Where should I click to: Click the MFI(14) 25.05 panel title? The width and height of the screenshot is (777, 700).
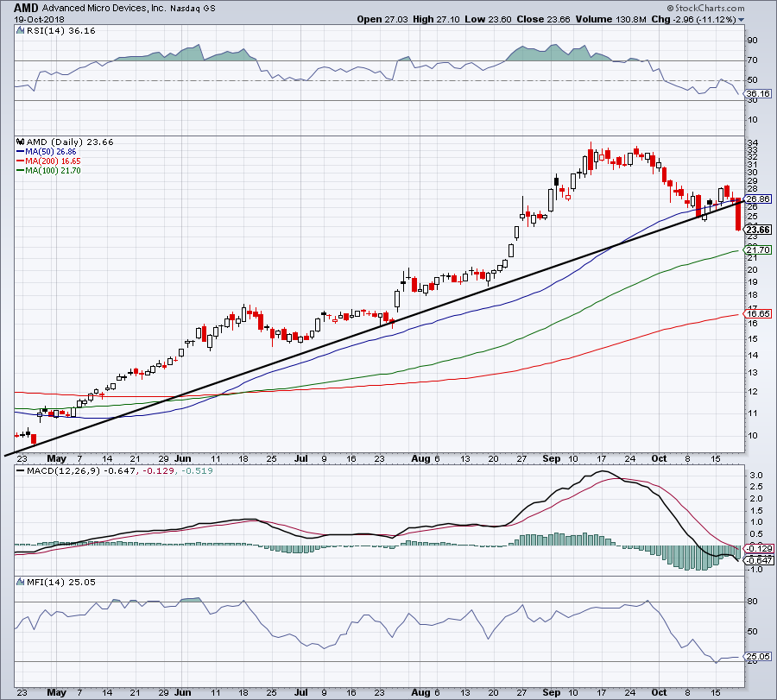click(x=61, y=582)
